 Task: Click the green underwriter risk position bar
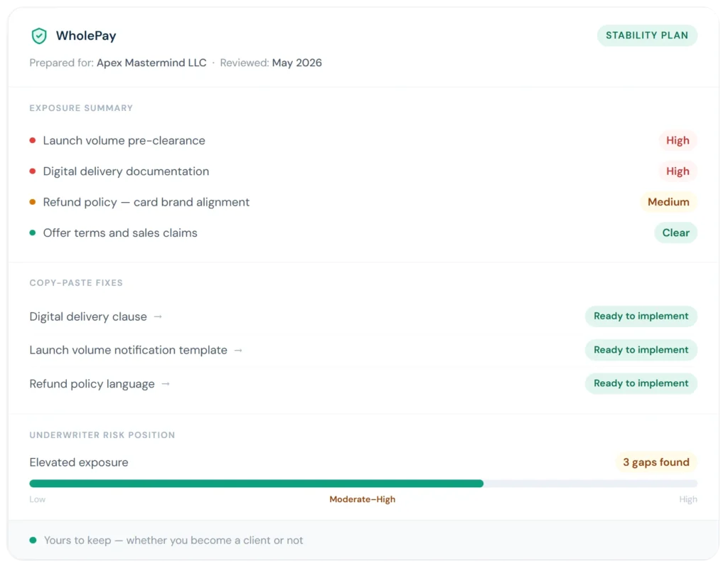256,484
